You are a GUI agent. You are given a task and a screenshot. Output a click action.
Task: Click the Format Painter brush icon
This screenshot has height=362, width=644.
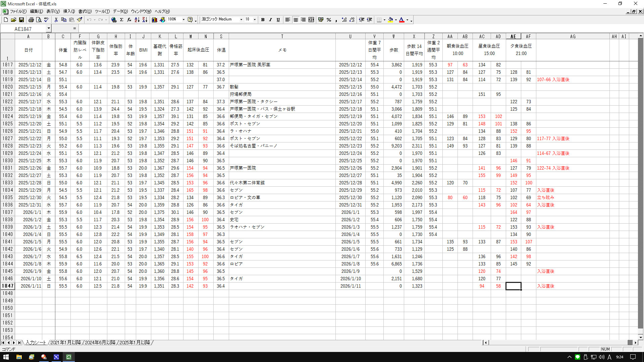click(79, 20)
